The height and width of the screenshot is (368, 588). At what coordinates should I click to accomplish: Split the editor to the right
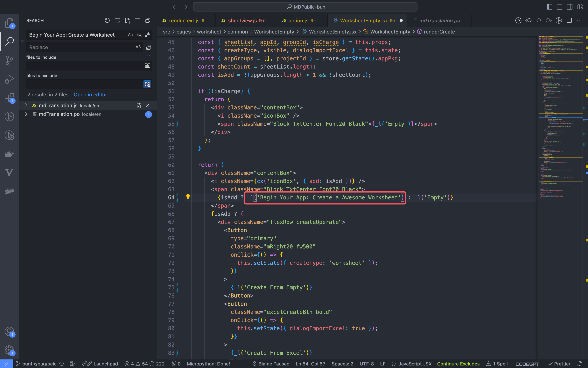[569, 20]
